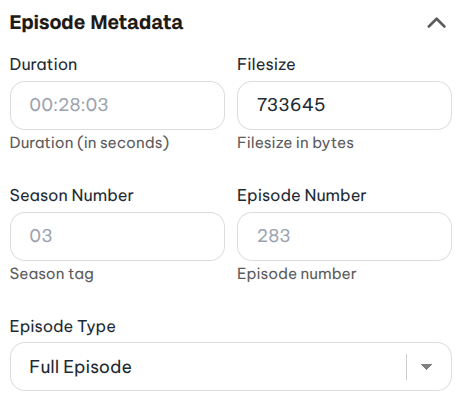Click the Episode Type label
This screenshot has height=405, width=468.
click(x=63, y=326)
